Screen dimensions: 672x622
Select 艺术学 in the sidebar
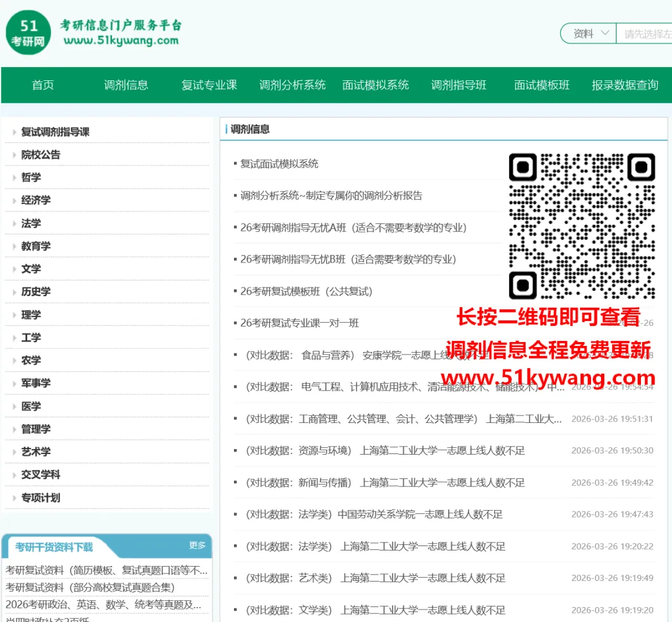[x=36, y=452]
